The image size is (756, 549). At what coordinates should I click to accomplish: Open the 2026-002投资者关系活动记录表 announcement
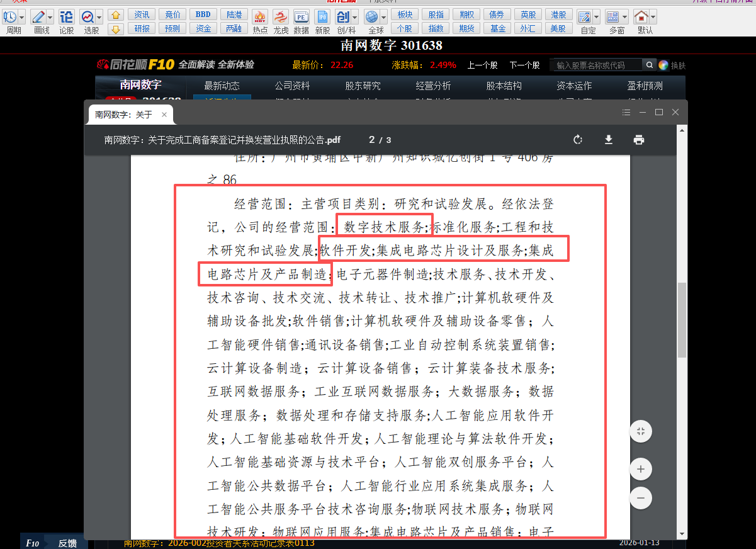click(x=219, y=543)
